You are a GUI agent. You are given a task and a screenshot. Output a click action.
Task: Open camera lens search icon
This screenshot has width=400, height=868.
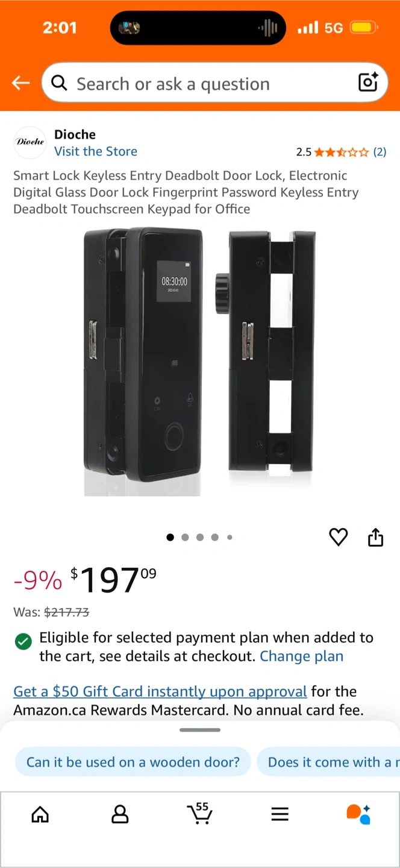pyautogui.click(x=368, y=82)
